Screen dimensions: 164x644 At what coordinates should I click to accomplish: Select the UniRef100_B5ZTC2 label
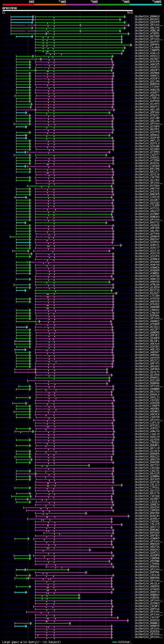[147, 361]
